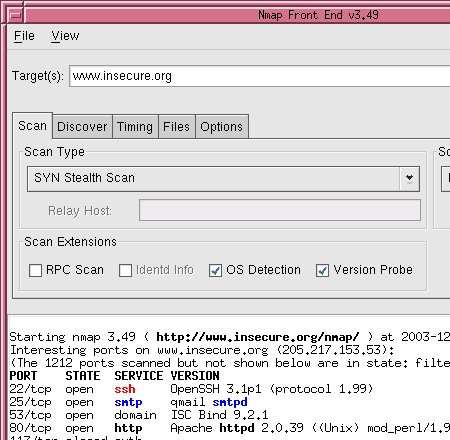Click the ISC Bind 9.2.1 version text

coord(219,415)
